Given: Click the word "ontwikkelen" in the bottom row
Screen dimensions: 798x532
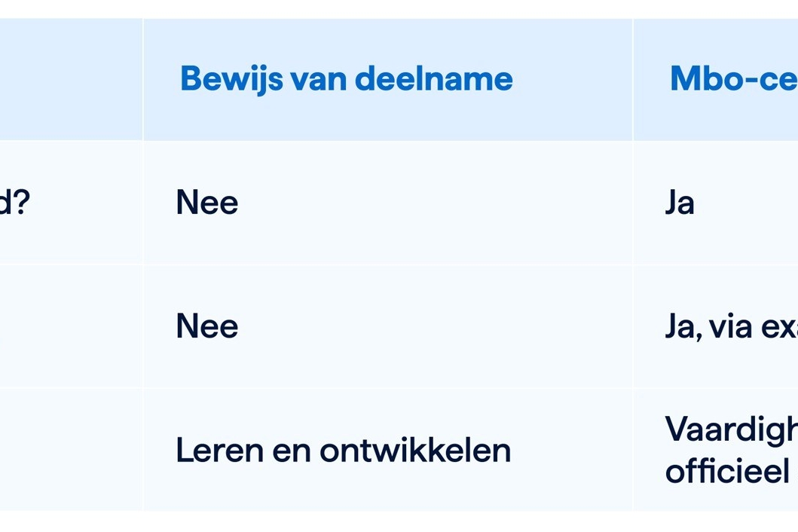Looking at the screenshot, I should tap(415, 450).
